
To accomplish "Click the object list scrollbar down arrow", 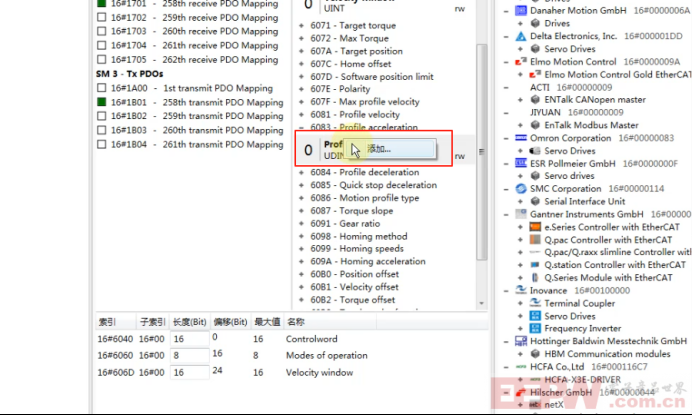I will pyautogui.click(x=481, y=303).
